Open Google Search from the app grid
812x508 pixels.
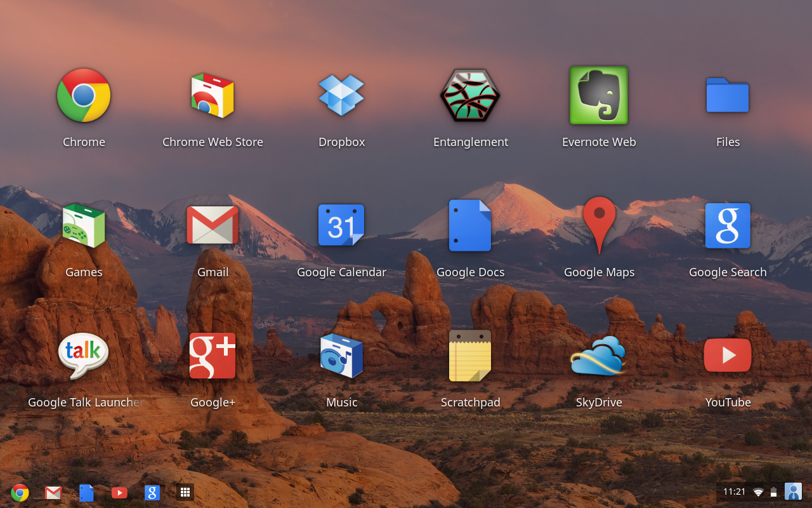728,225
